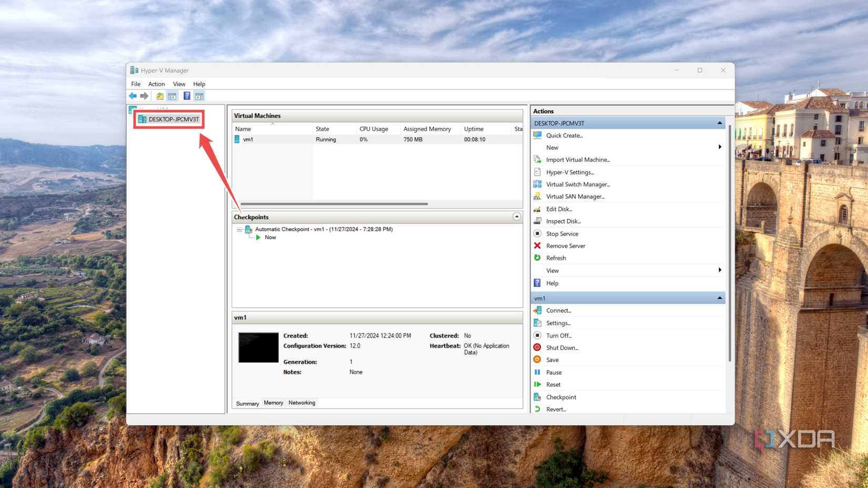Click the Checkpoint icon in vm1 actions
Image resolution: width=868 pixels, height=488 pixels.
pos(537,397)
